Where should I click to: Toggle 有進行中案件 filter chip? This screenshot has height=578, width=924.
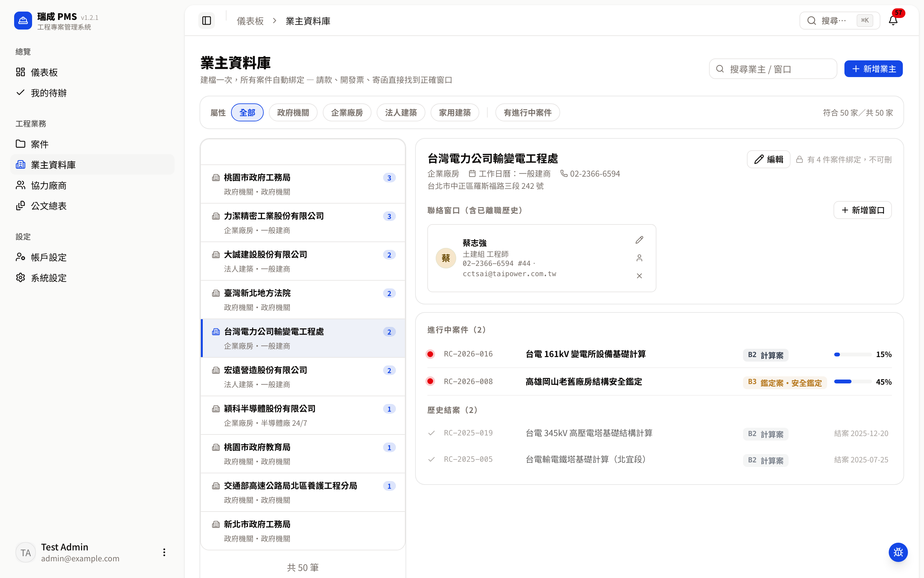pos(528,113)
